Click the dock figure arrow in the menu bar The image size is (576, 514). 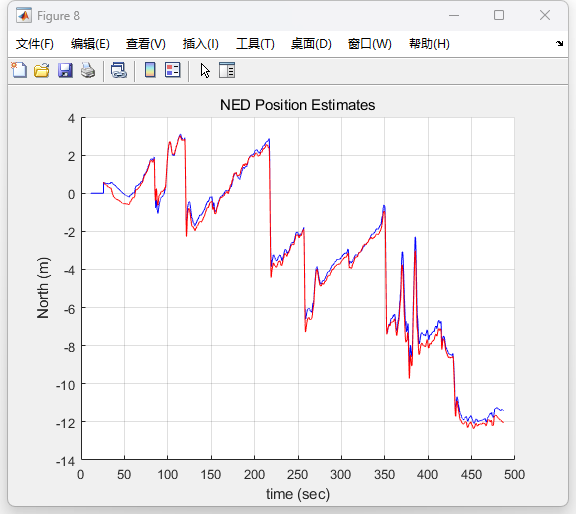(559, 43)
